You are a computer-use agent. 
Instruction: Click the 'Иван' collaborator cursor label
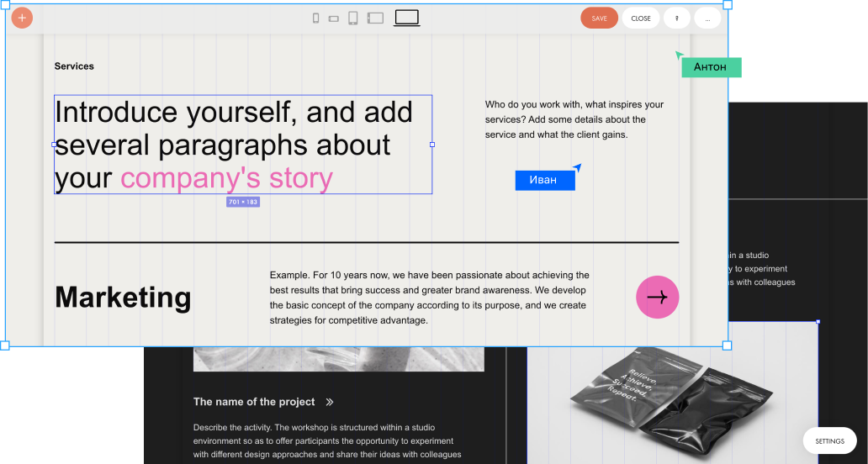(545, 180)
